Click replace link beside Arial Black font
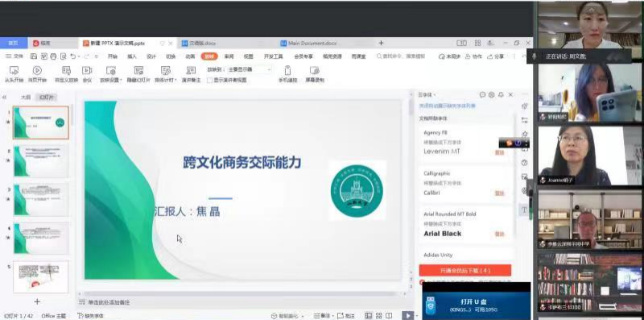The width and height of the screenshot is (644, 320). (499, 234)
